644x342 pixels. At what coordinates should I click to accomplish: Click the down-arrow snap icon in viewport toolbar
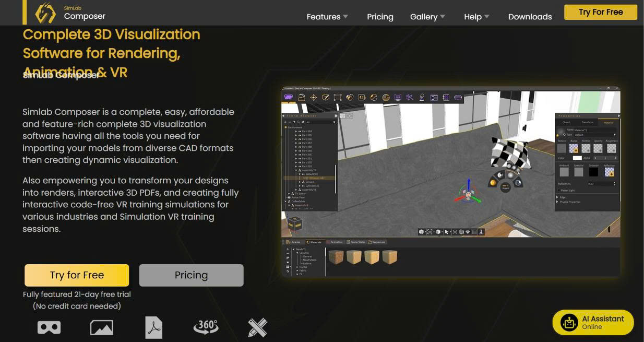tap(481, 232)
